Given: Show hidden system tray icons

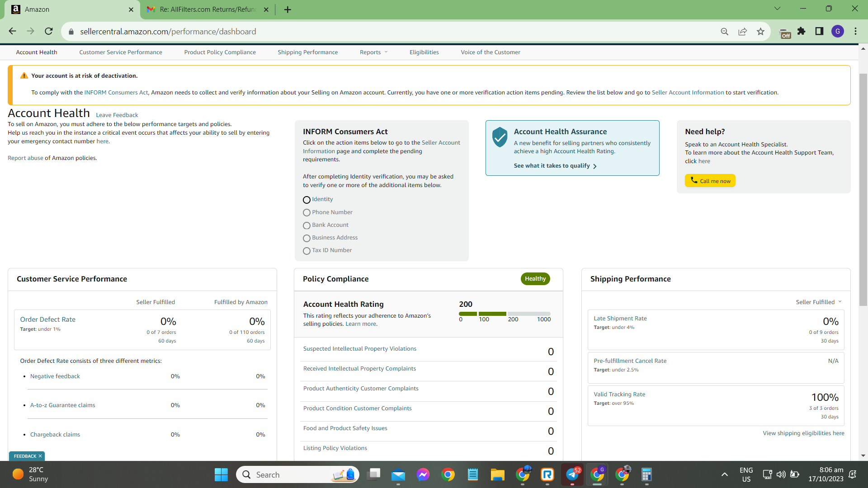Looking at the screenshot, I should 724,474.
